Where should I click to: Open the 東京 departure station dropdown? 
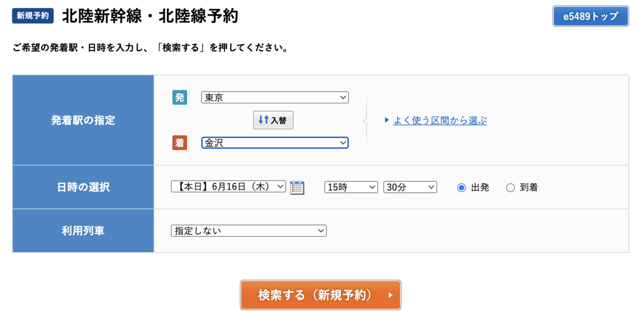point(275,98)
